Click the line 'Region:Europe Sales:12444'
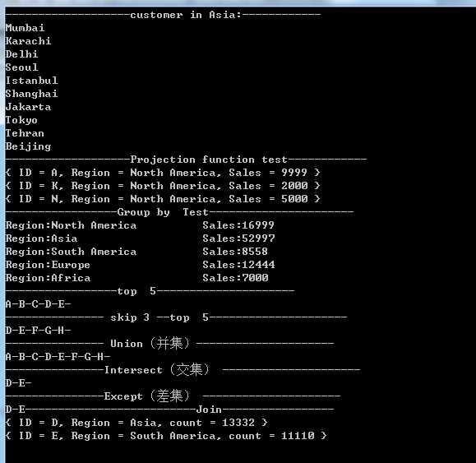476x463 pixels. pyautogui.click(x=140, y=265)
